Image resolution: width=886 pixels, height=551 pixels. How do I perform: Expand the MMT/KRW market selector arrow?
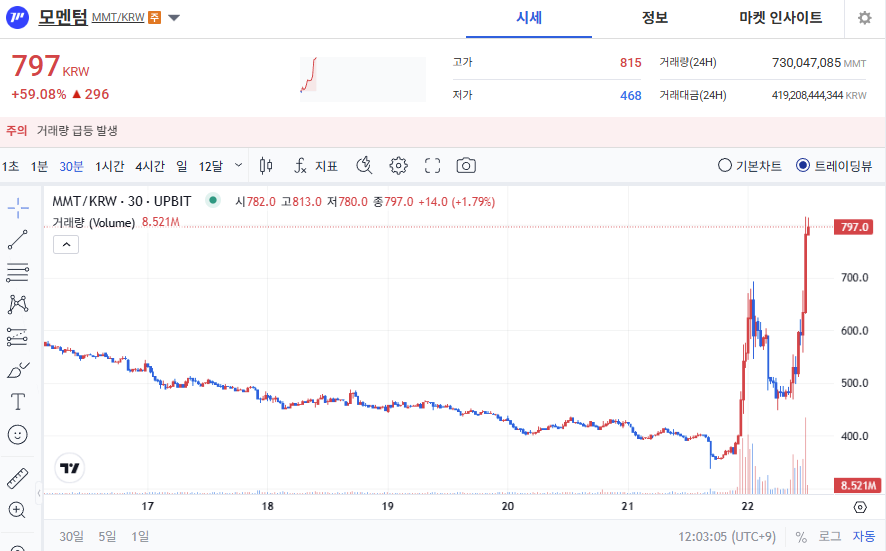pyautogui.click(x=174, y=18)
